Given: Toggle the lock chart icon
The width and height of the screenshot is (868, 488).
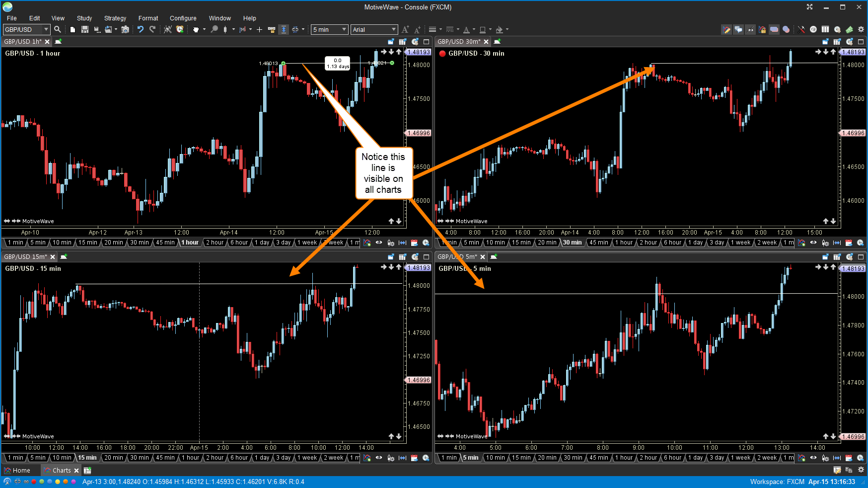Looking at the screenshot, I should [x=762, y=29].
